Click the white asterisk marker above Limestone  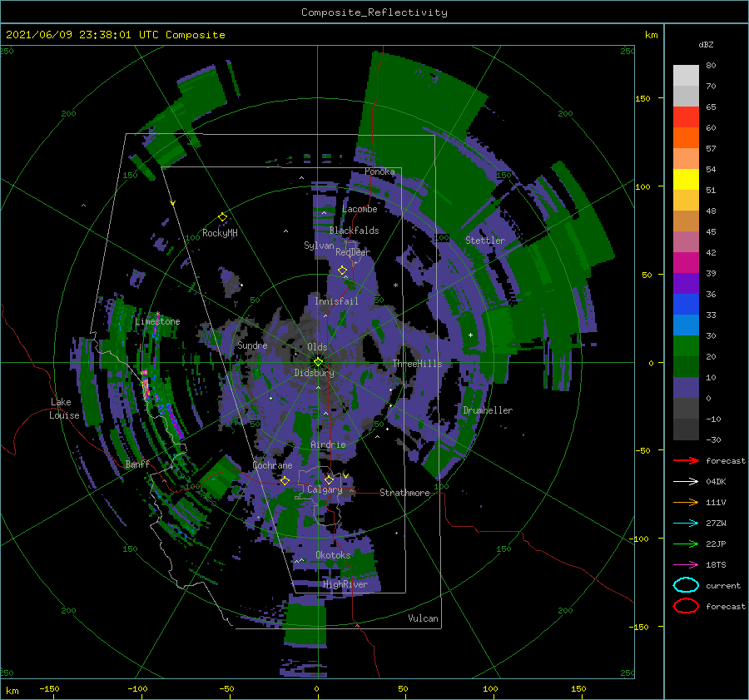pyautogui.click(x=157, y=314)
